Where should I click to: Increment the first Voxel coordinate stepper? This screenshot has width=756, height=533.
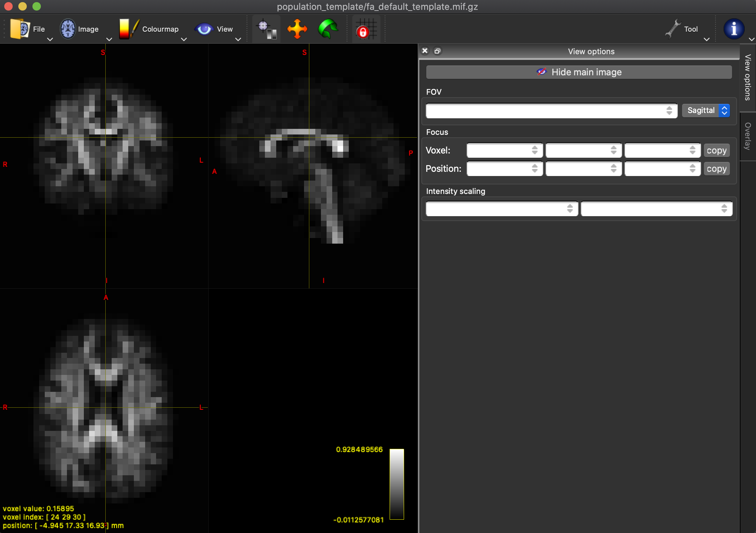click(x=535, y=148)
